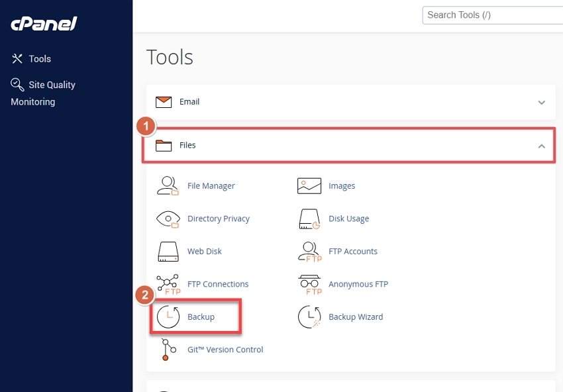Click the Backup Wizard clock-wand icon
563x392 pixels.
[309, 317]
